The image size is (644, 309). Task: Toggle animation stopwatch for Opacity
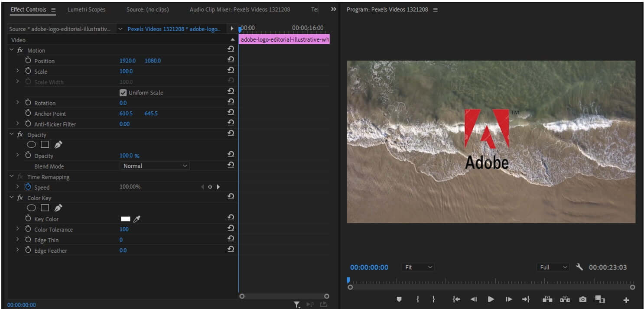27,156
